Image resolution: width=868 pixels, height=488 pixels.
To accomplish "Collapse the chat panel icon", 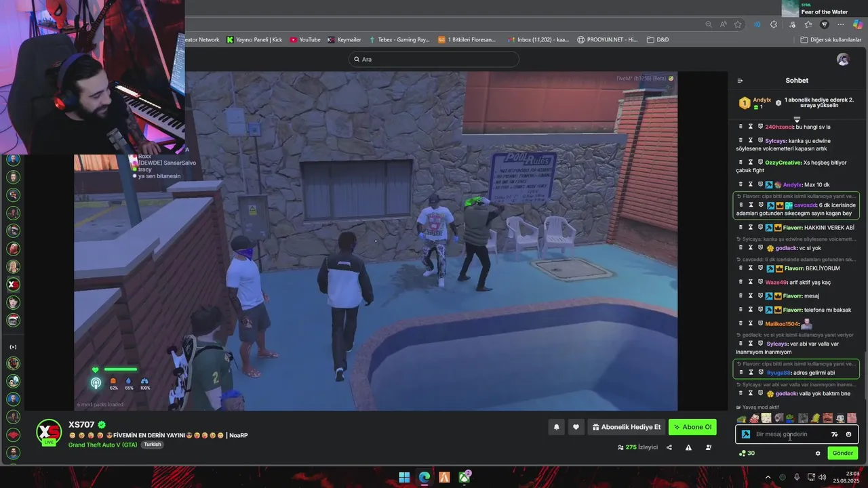I will click(x=740, y=81).
